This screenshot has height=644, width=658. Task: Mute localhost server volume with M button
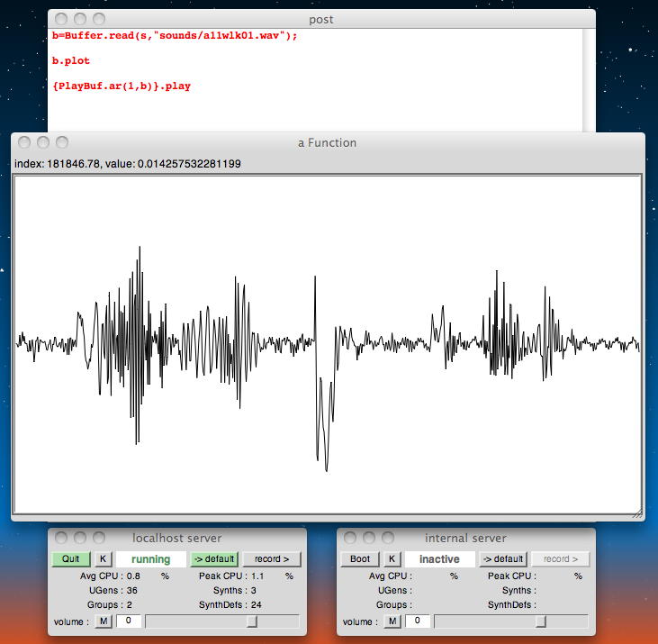click(x=104, y=621)
